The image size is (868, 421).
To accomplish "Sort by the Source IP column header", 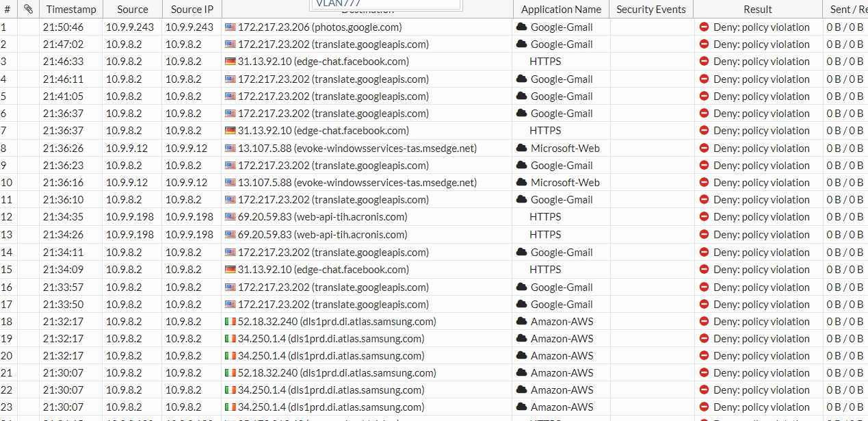I will pyautogui.click(x=192, y=9).
